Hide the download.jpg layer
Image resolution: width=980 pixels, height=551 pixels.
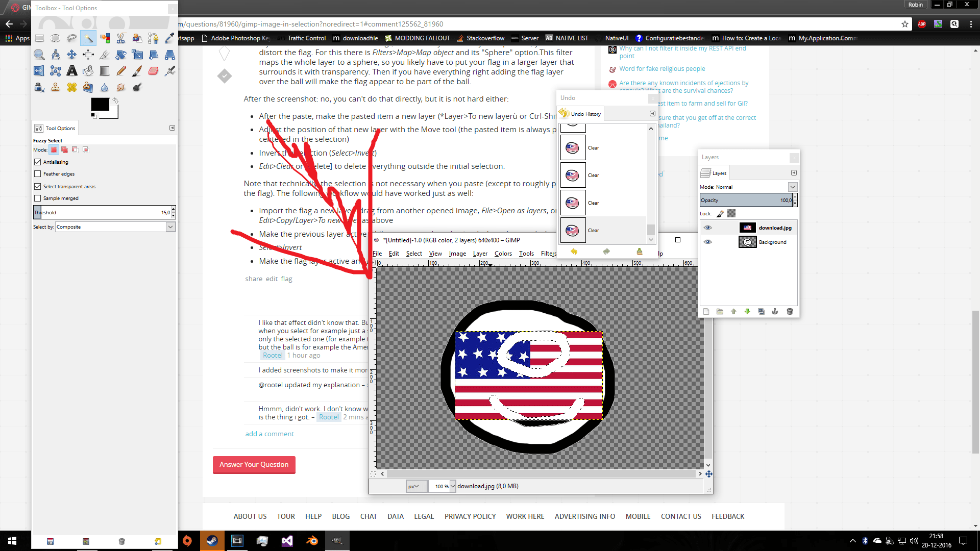[x=707, y=228]
